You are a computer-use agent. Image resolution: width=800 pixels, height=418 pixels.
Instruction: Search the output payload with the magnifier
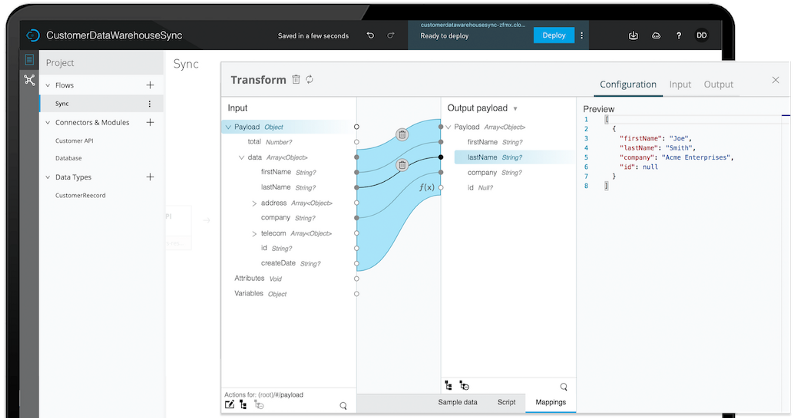[x=563, y=387]
